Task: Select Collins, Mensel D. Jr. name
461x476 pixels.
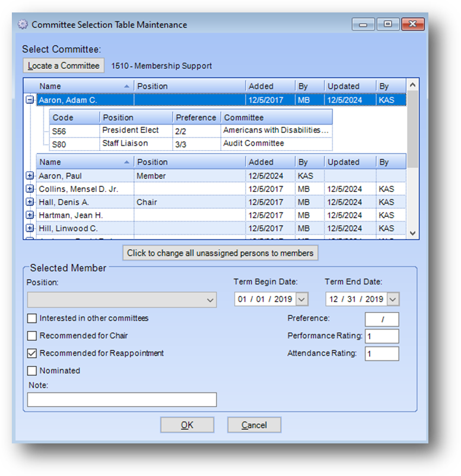Action: (x=85, y=189)
